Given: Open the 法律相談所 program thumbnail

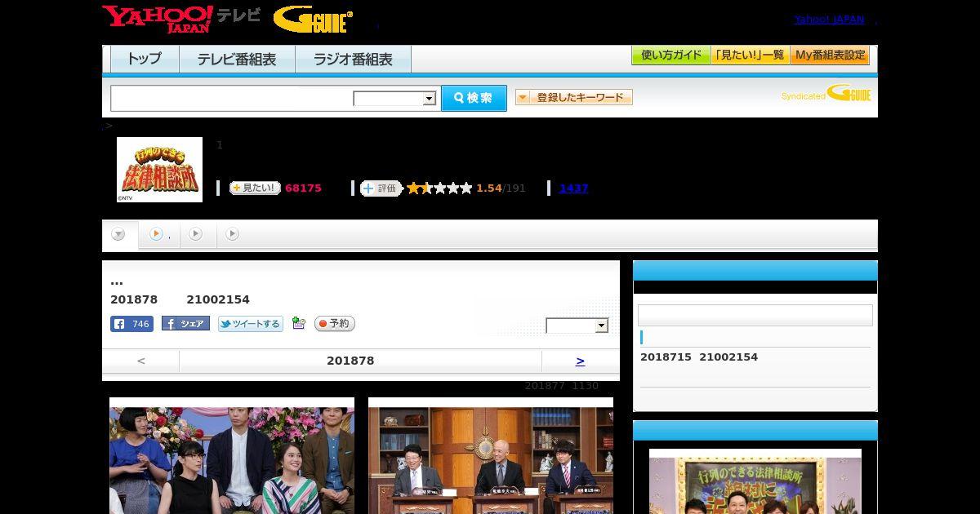Looking at the screenshot, I should [159, 170].
